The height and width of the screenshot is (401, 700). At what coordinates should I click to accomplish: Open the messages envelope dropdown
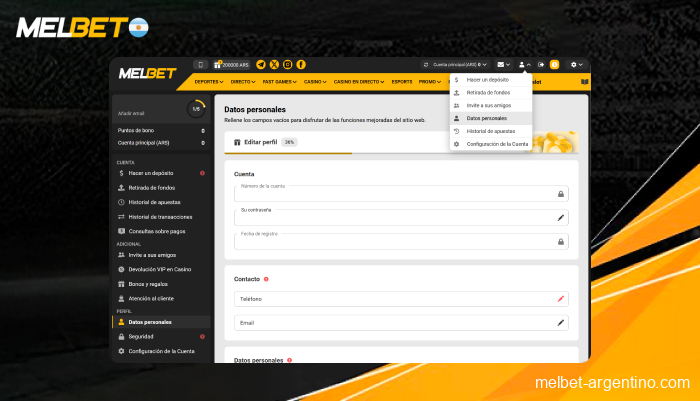pyautogui.click(x=504, y=65)
